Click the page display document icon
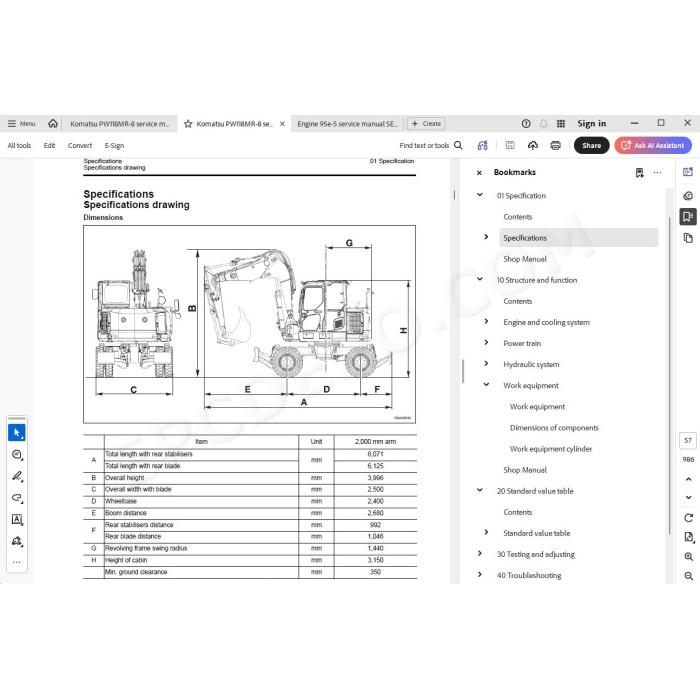Screen dimensions: 700x700 [689, 537]
